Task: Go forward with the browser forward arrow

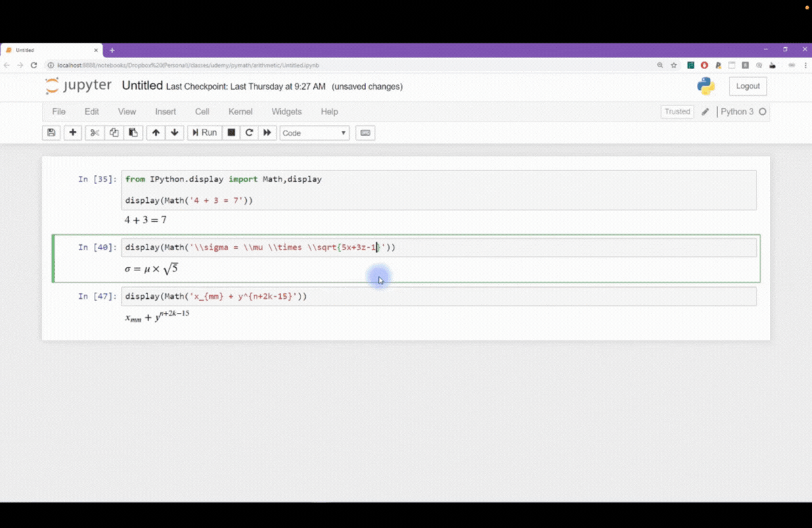Action: tap(20, 66)
